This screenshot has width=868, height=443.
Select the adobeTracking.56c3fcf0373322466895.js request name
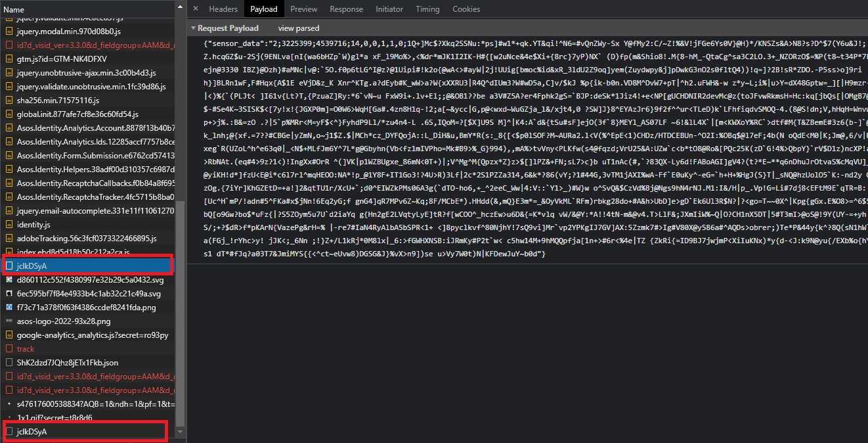click(87, 239)
